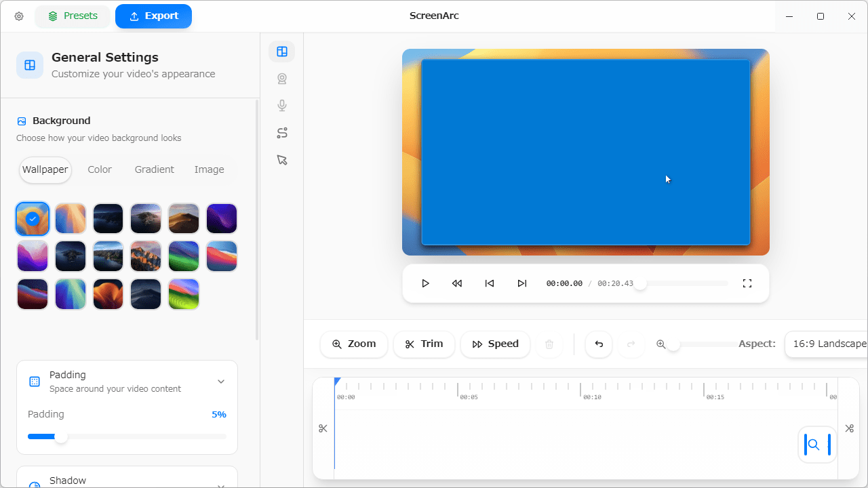Image resolution: width=868 pixels, height=488 pixels.
Task: Click the Padding slider handle
Action: [61, 437]
